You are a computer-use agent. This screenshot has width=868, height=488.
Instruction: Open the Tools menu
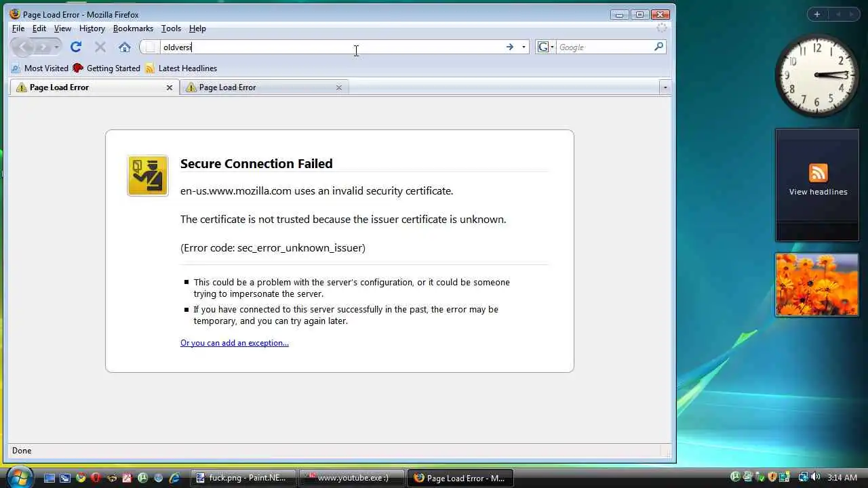point(171,28)
